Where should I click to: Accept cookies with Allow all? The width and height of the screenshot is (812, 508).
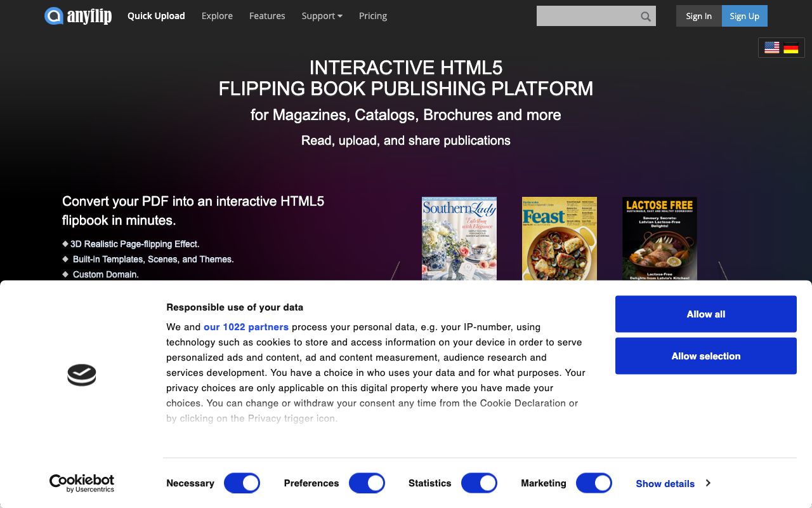(x=706, y=314)
